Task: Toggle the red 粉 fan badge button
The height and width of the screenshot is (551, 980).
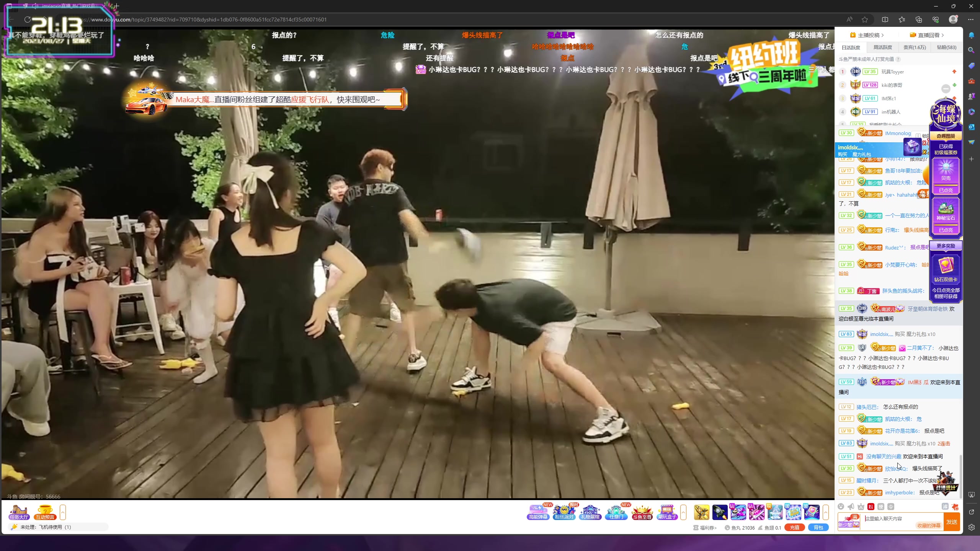Action: [871, 507]
